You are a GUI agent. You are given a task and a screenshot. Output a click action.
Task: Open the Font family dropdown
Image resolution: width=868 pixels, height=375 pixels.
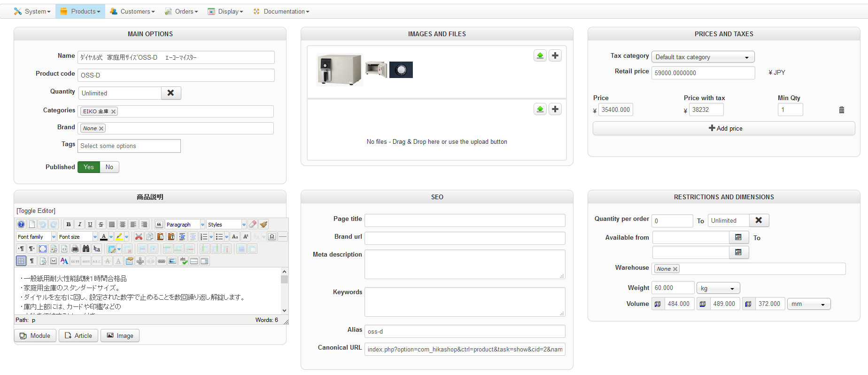[36, 237]
